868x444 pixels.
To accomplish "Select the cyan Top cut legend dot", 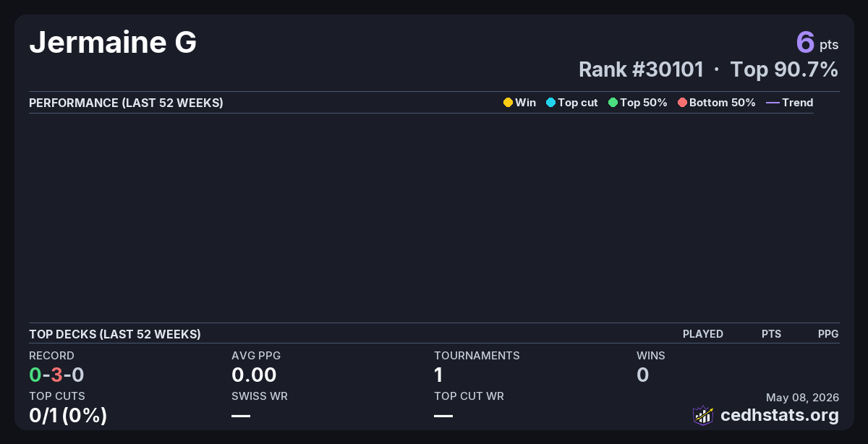I will coord(550,103).
